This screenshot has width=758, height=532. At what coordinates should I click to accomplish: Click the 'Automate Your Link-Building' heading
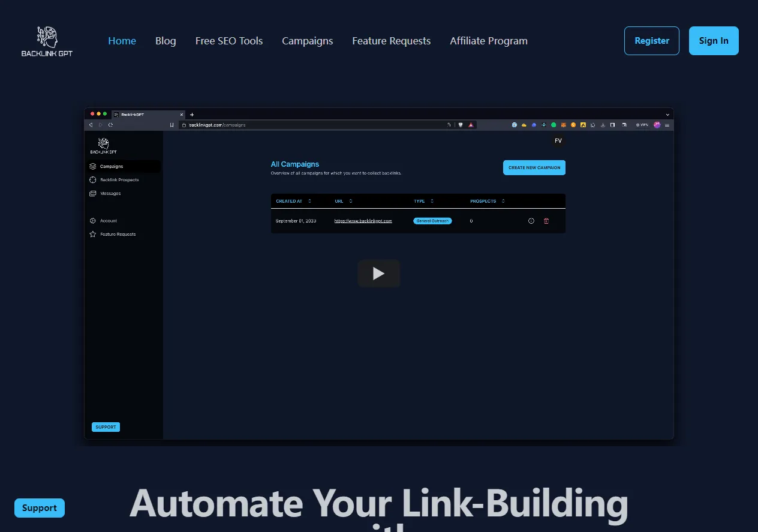tap(379, 503)
